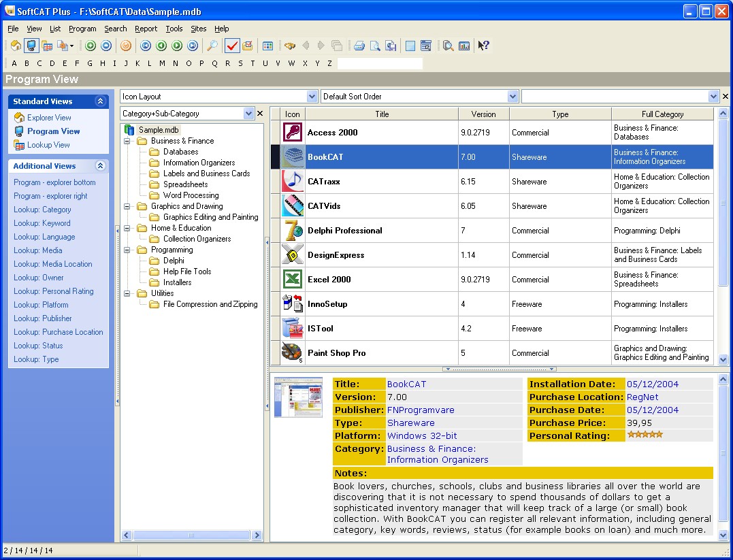Go to previous record with green left arrow
The width and height of the screenshot is (733, 560).
coord(161,46)
